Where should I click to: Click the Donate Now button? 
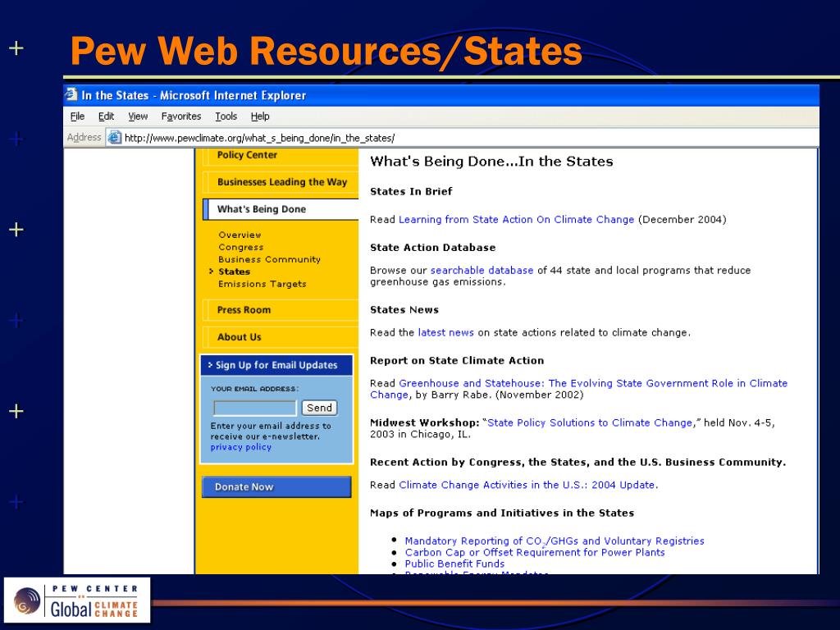(x=276, y=486)
